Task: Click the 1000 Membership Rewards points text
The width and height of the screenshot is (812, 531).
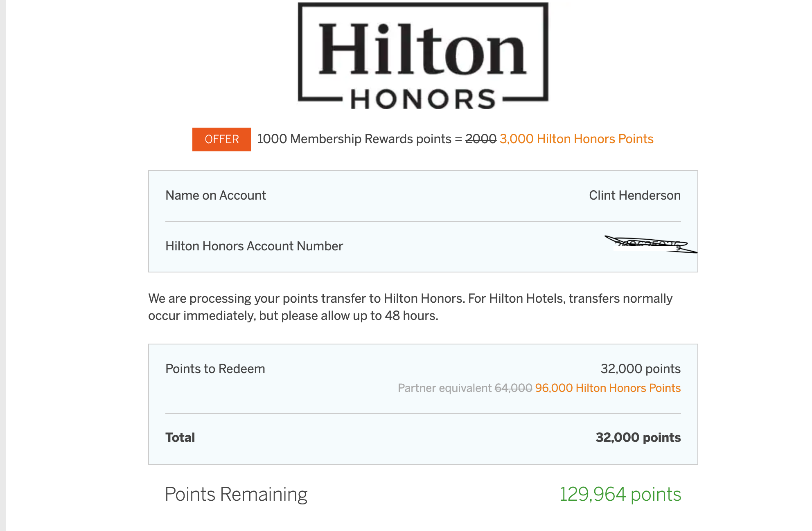Action: pyautogui.click(x=354, y=139)
